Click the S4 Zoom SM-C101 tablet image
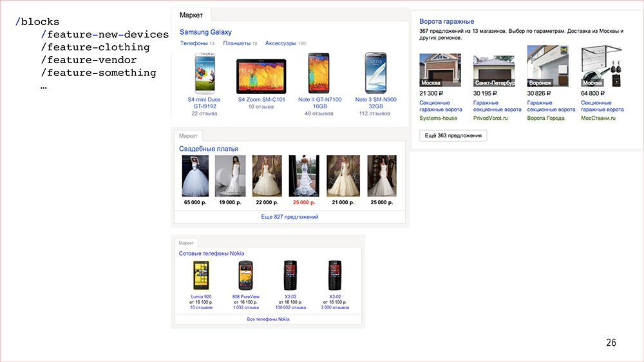Image resolution: width=644 pixels, height=362 pixels. 261,77
